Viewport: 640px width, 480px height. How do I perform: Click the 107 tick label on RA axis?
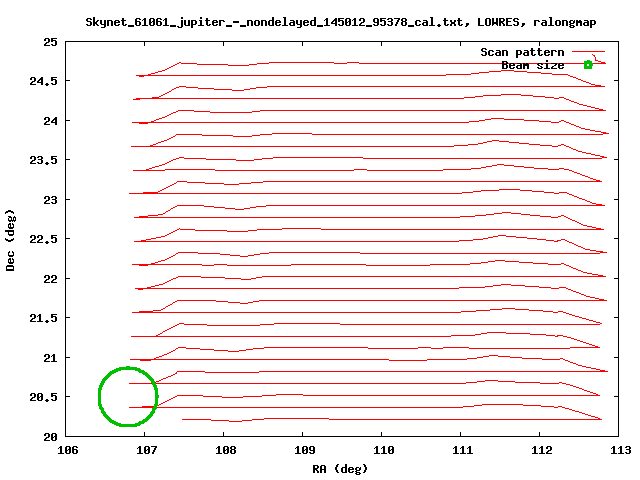point(146,450)
